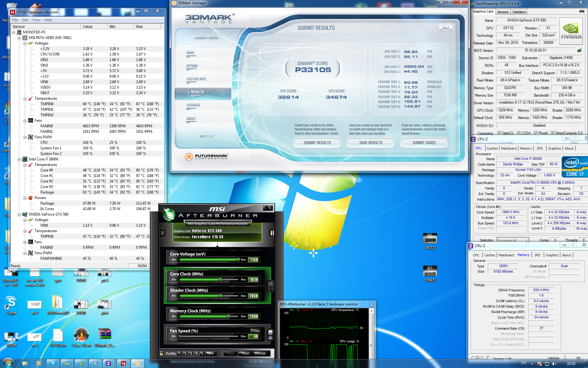Click the system tray volume icon
Image resolution: width=588 pixels, height=368 pixels.
[554, 364]
